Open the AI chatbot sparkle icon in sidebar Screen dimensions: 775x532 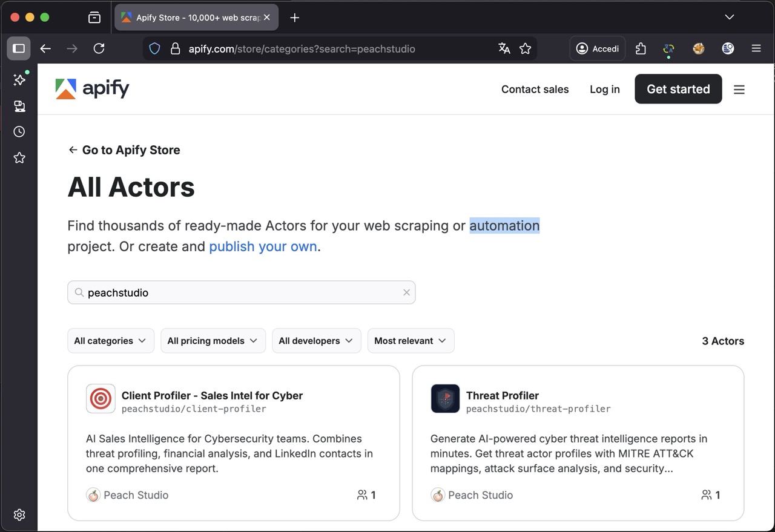pyautogui.click(x=19, y=79)
